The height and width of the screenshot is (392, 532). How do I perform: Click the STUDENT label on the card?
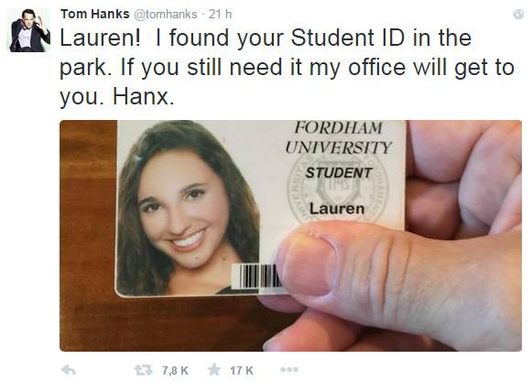click(339, 173)
